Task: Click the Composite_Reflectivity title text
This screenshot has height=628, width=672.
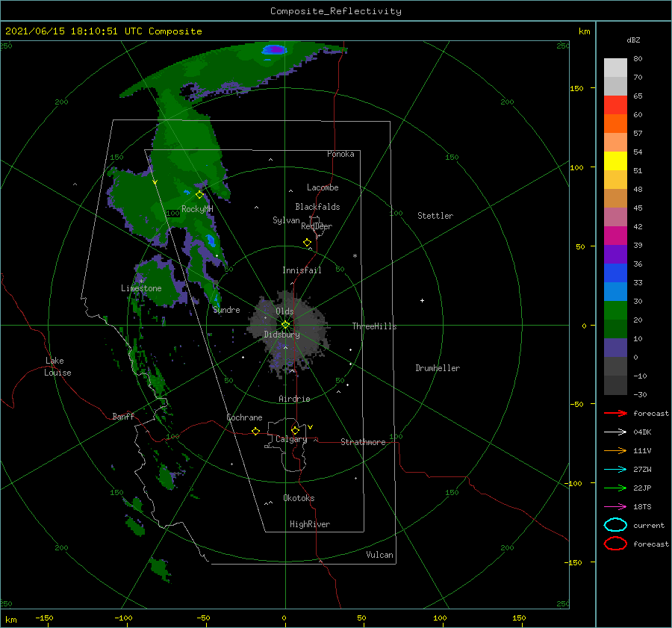Action: pos(336,11)
